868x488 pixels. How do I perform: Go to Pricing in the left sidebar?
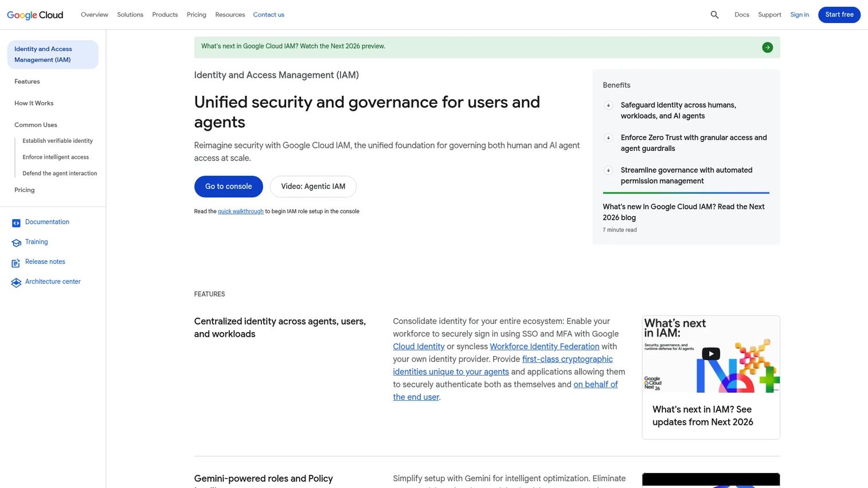tap(25, 190)
